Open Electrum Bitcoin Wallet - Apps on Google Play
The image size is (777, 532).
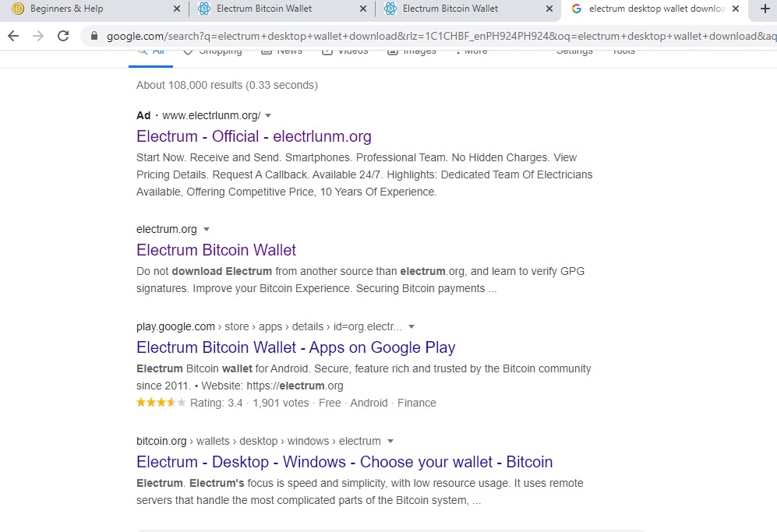tap(296, 347)
